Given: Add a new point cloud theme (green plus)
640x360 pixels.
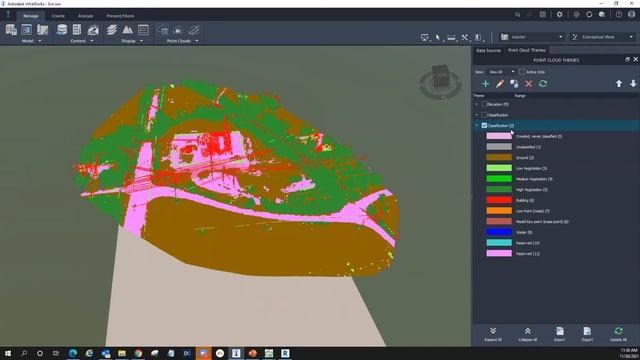Looking at the screenshot, I should click(485, 84).
